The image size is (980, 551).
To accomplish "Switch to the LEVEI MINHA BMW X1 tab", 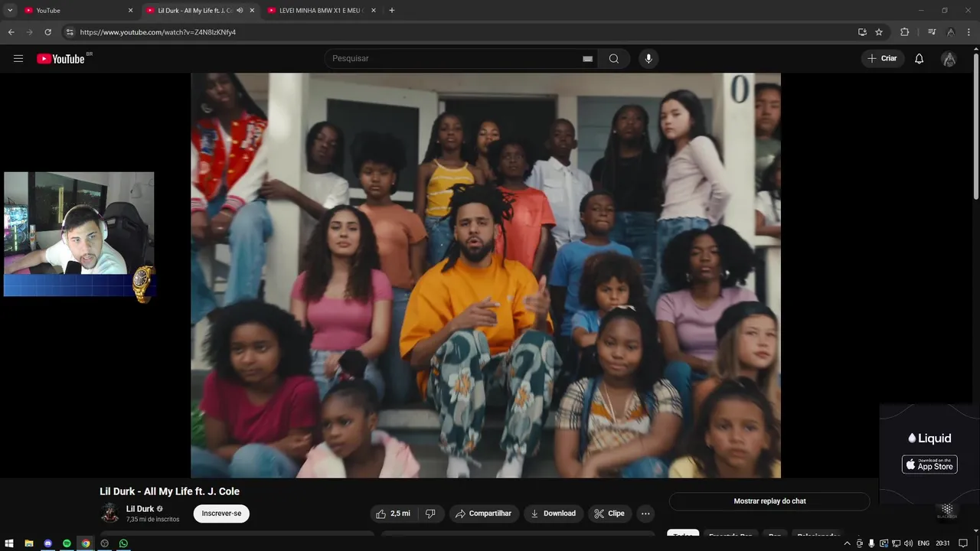I will click(320, 11).
